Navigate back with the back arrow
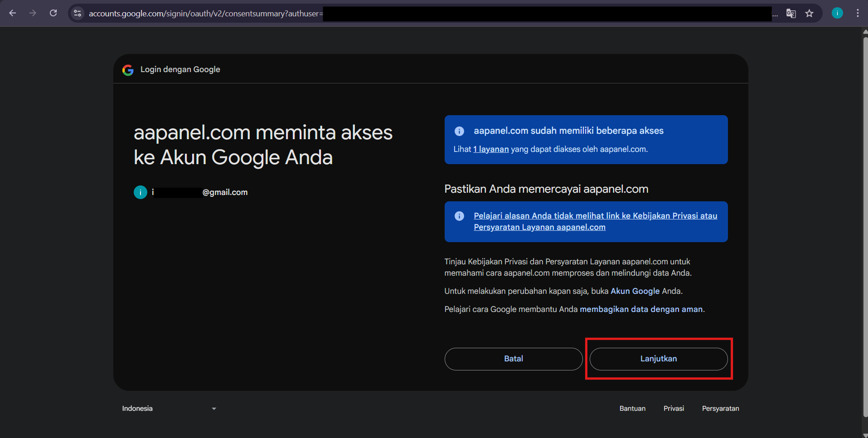The image size is (868, 438). pyautogui.click(x=12, y=13)
